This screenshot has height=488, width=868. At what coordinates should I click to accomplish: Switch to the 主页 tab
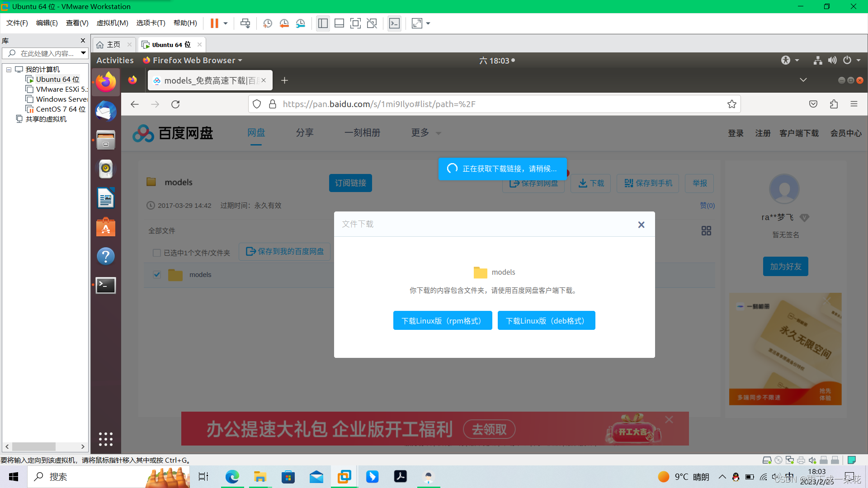[x=113, y=44]
